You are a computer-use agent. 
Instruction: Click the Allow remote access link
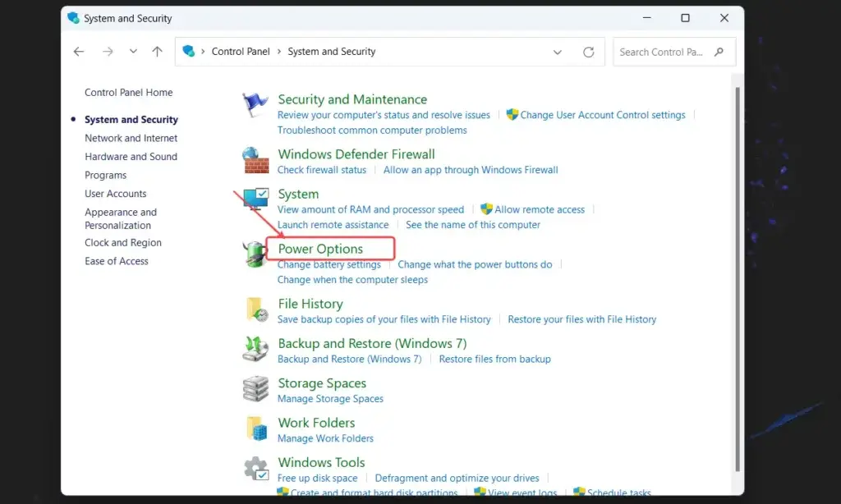click(539, 209)
